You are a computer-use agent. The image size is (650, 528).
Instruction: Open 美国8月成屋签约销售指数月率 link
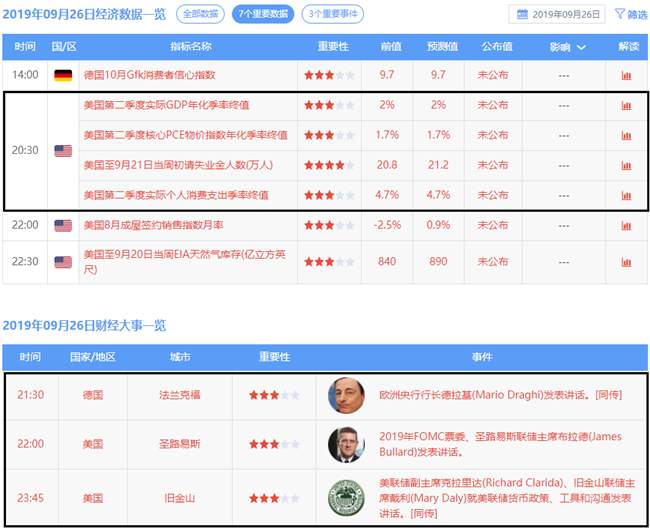pos(153,225)
